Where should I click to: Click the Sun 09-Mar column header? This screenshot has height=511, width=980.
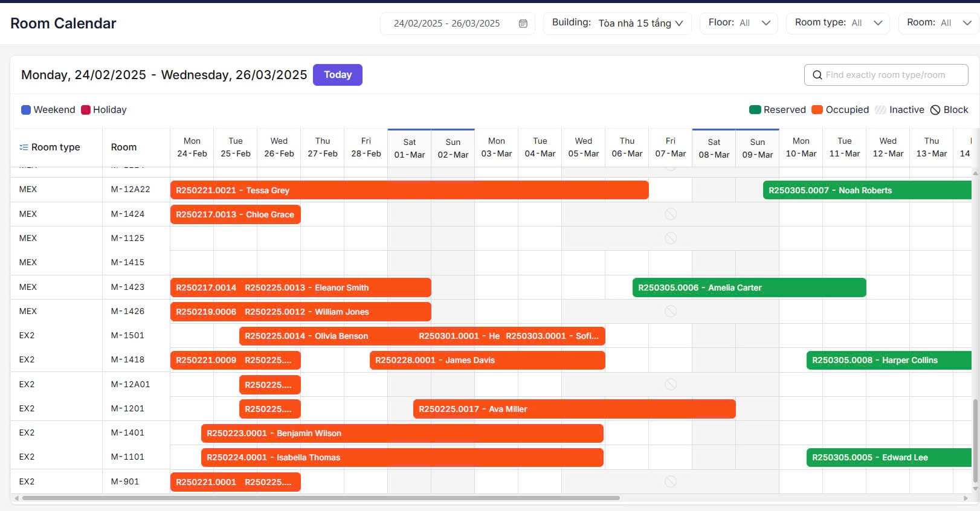(x=758, y=148)
